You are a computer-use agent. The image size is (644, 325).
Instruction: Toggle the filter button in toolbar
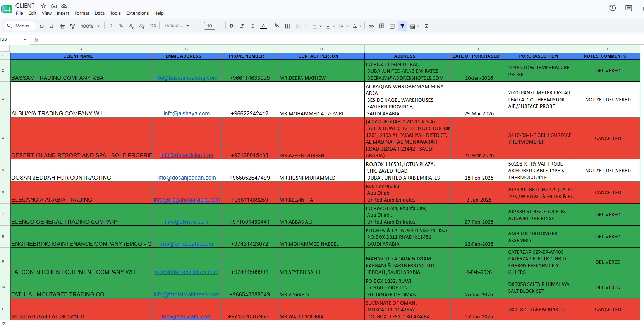click(x=402, y=26)
